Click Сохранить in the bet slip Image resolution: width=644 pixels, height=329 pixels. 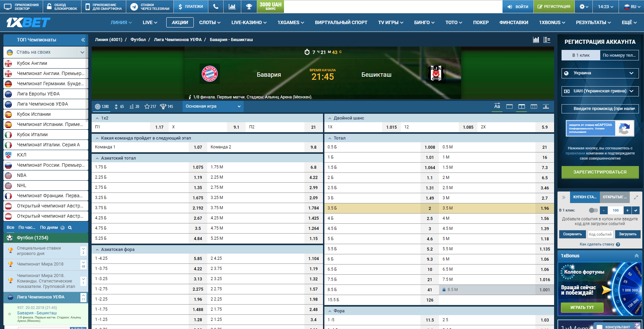pyautogui.click(x=572, y=234)
